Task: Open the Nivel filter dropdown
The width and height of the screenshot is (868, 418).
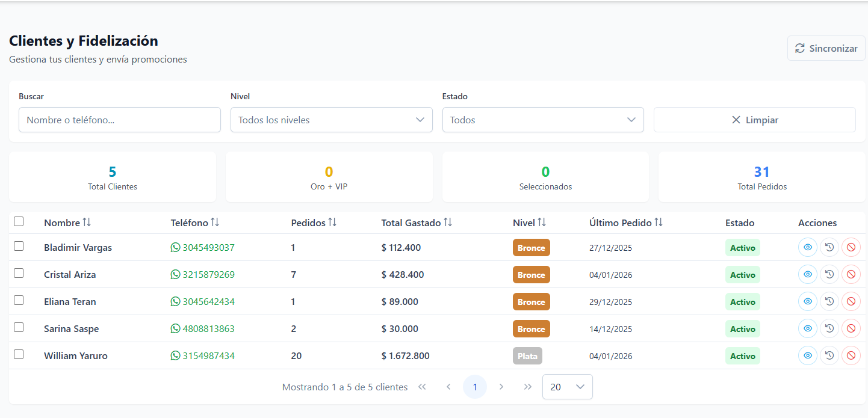Action: coord(331,120)
